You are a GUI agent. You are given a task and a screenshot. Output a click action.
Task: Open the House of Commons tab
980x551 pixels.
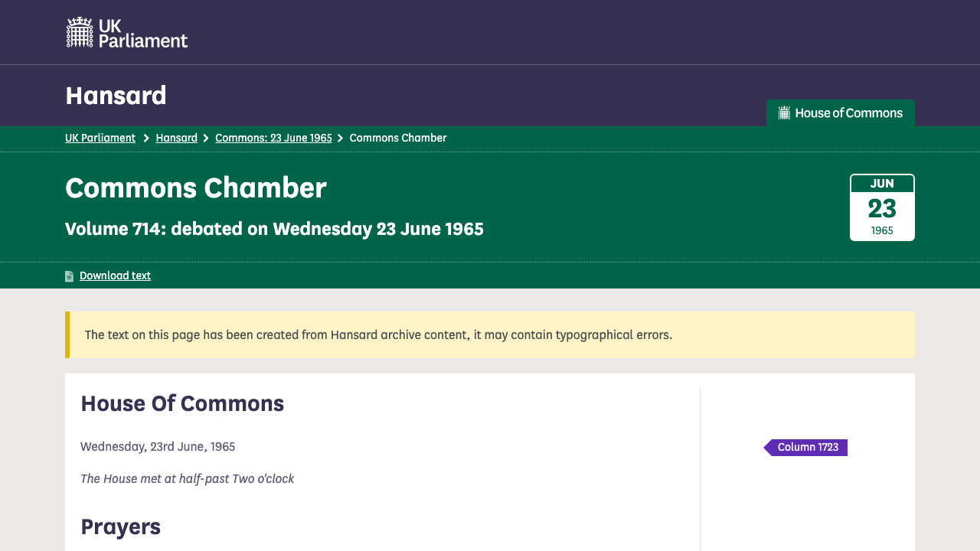[x=841, y=113]
